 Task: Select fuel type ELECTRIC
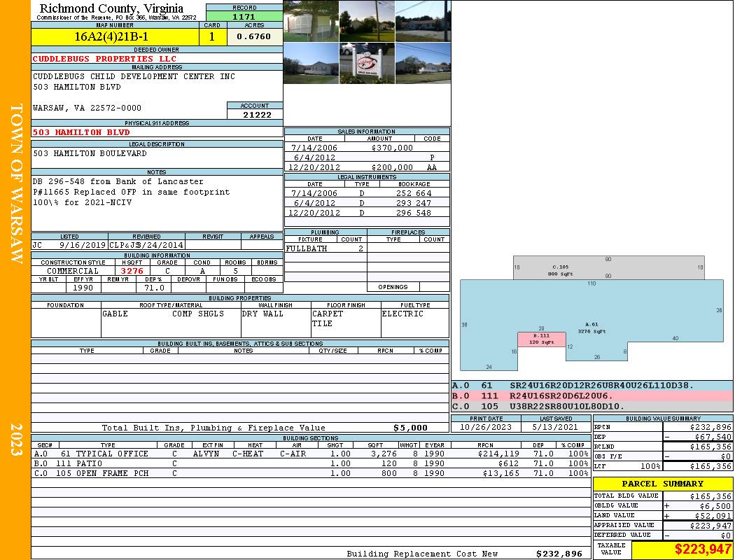coord(402,314)
